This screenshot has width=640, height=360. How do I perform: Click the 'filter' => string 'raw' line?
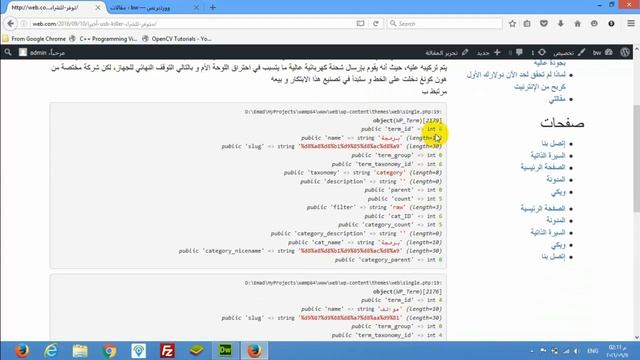click(374, 207)
